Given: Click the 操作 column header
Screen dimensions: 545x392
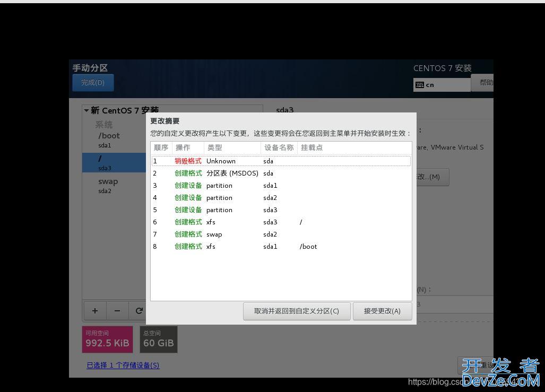Looking at the screenshot, I should (188, 147).
